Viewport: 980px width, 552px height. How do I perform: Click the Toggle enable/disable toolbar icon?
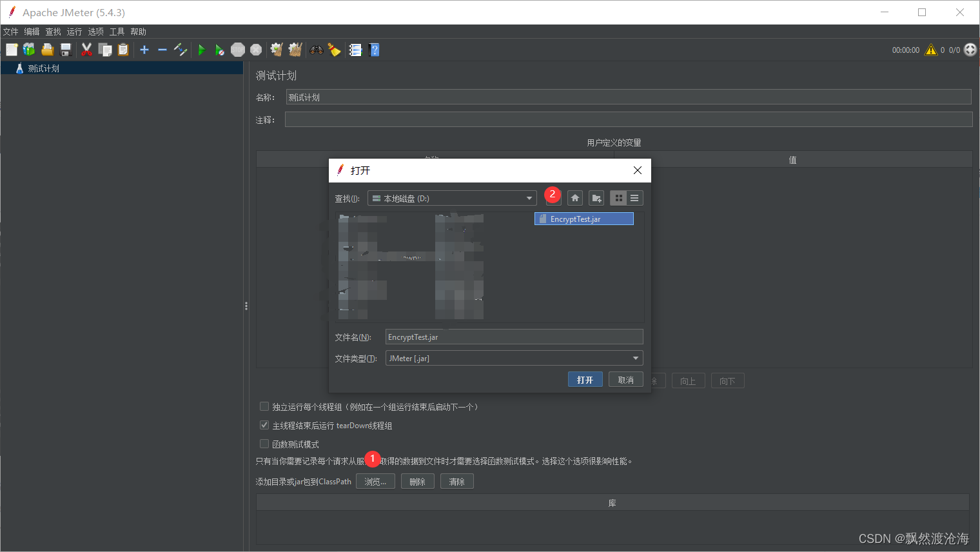[x=181, y=50]
